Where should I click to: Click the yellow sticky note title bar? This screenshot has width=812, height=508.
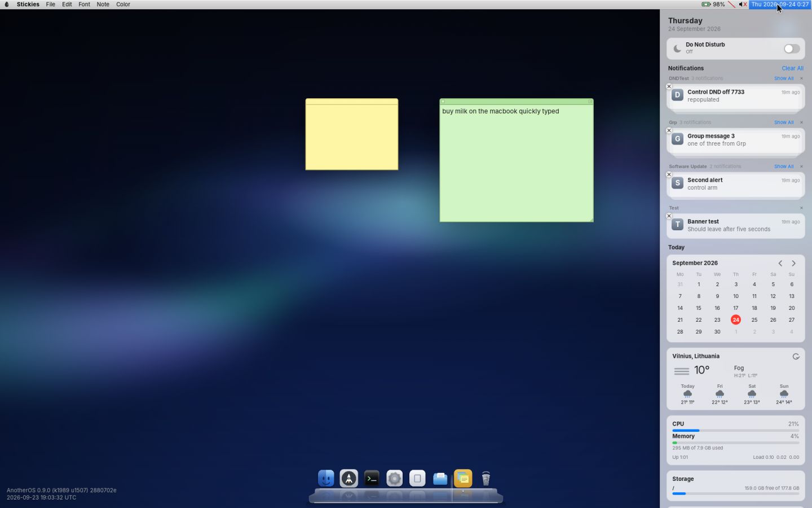point(352,102)
